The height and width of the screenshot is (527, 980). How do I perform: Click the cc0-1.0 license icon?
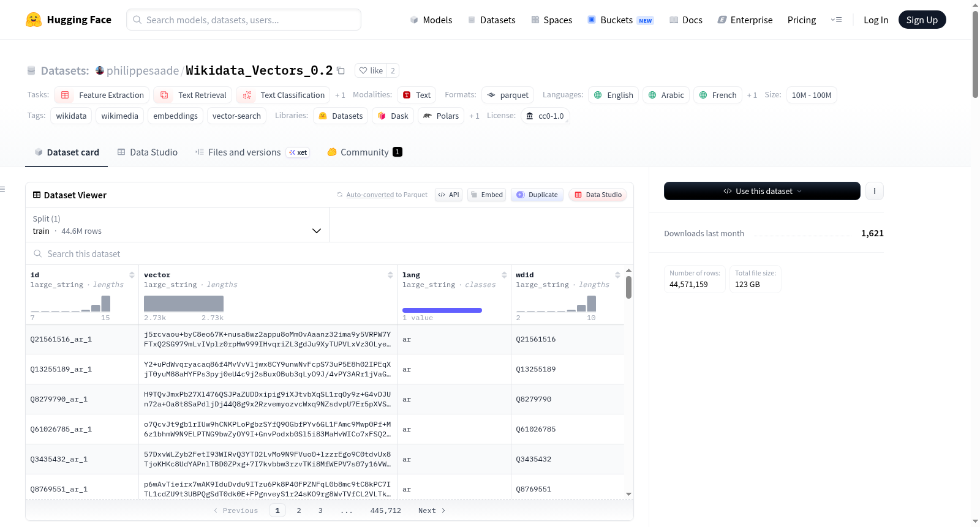pyautogui.click(x=530, y=116)
